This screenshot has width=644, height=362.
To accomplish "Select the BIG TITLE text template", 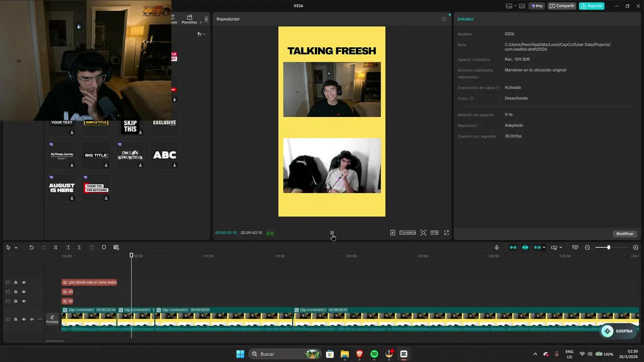I will tap(96, 155).
